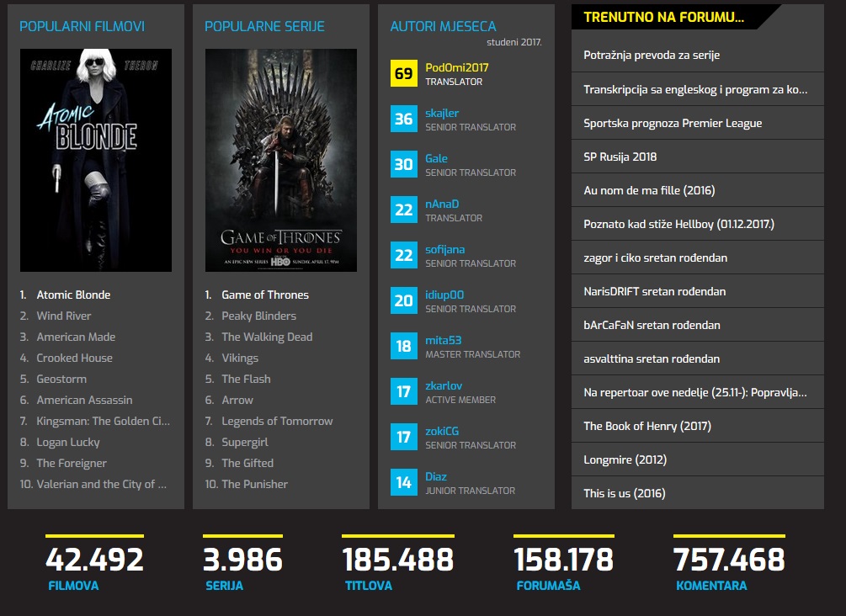Screen dimensions: 846x616
Task: Open the Trenutno na forumu header
Action: pos(663,17)
